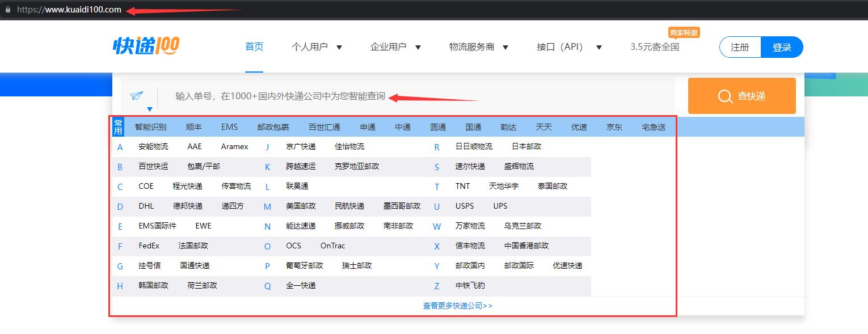Open the courier selector small blue arrow
The width and height of the screenshot is (868, 334).
(x=150, y=109)
